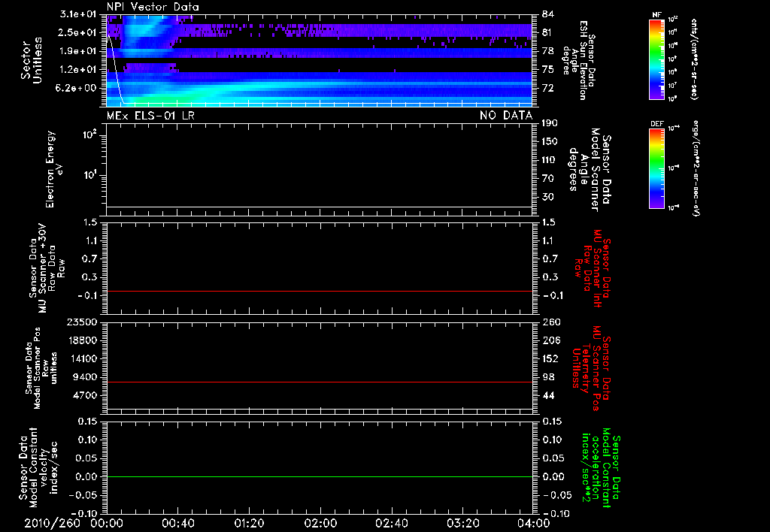The width and height of the screenshot is (770, 532).
Task: Click the "04:00" time axis label
Action: coord(534,523)
